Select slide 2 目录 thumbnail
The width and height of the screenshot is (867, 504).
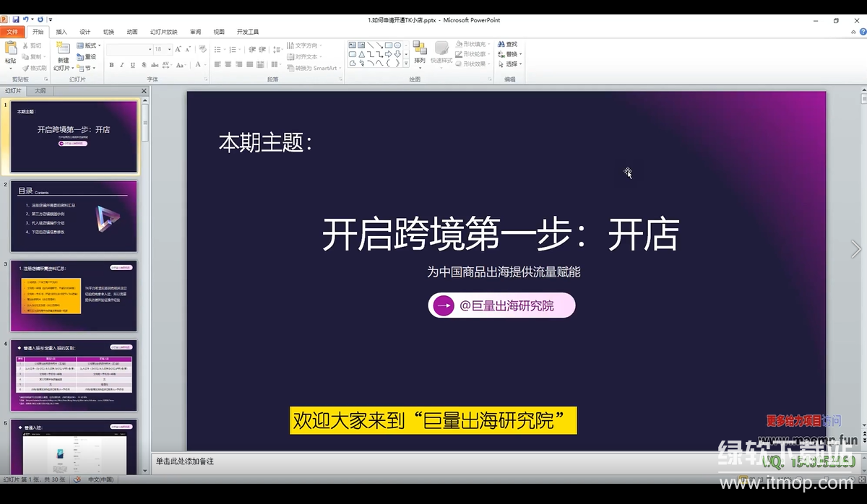tap(74, 216)
